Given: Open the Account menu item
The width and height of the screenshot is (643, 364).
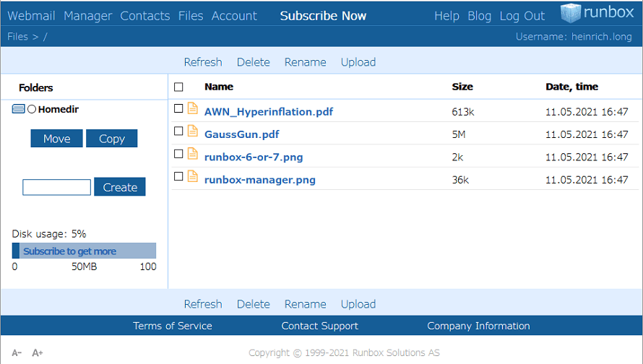Looking at the screenshot, I should pos(234,16).
